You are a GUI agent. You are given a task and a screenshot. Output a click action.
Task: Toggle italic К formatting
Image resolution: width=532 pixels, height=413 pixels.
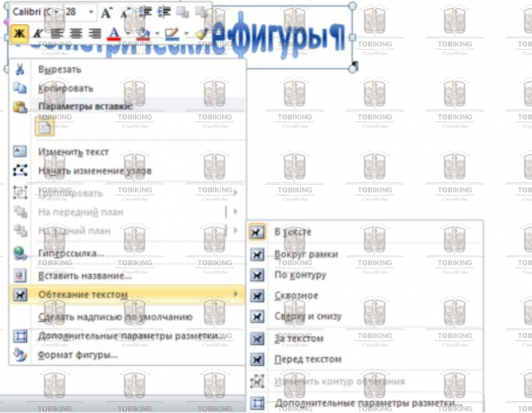[38, 34]
